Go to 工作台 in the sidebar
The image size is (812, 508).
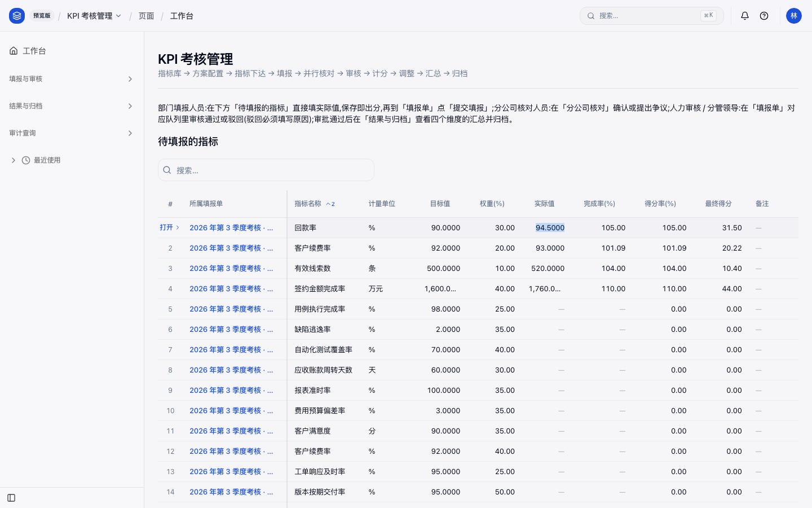point(72,51)
